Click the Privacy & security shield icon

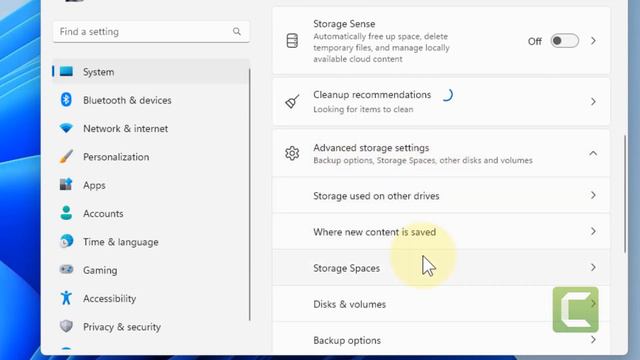66,326
